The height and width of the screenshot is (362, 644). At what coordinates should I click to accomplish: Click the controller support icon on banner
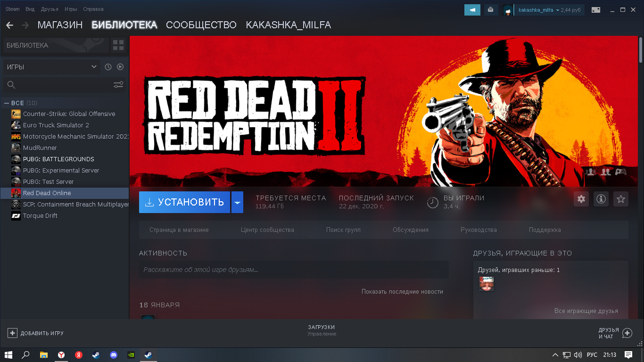click(x=621, y=172)
